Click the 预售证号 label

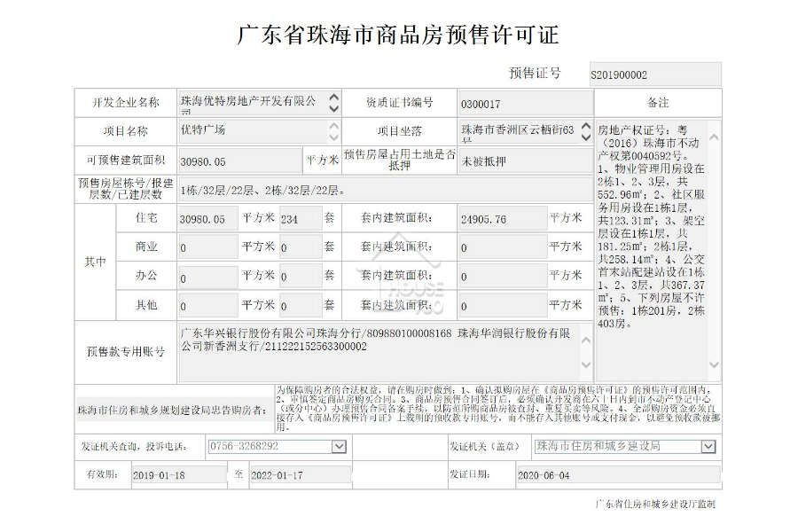click(535, 74)
